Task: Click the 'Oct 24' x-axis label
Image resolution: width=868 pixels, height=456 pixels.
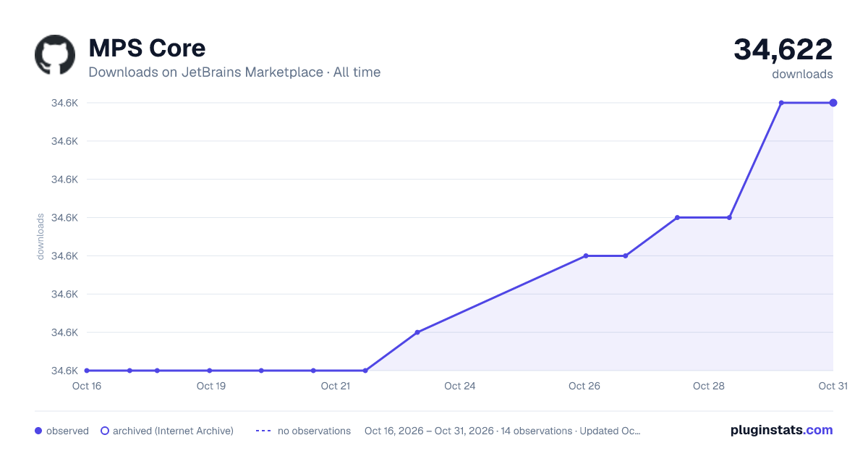Action: 460,386
